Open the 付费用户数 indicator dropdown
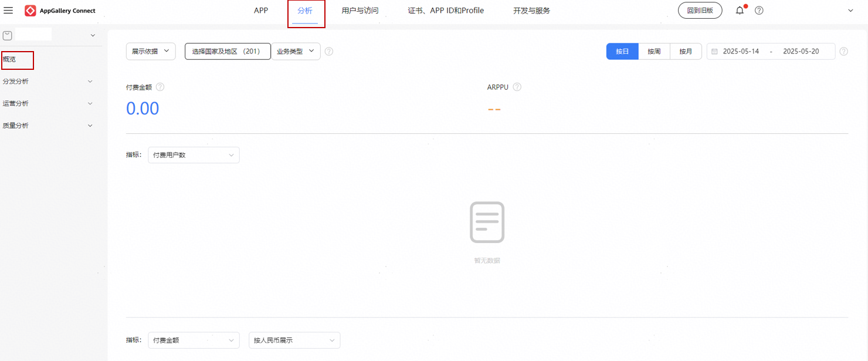The image size is (868, 361). 194,155
